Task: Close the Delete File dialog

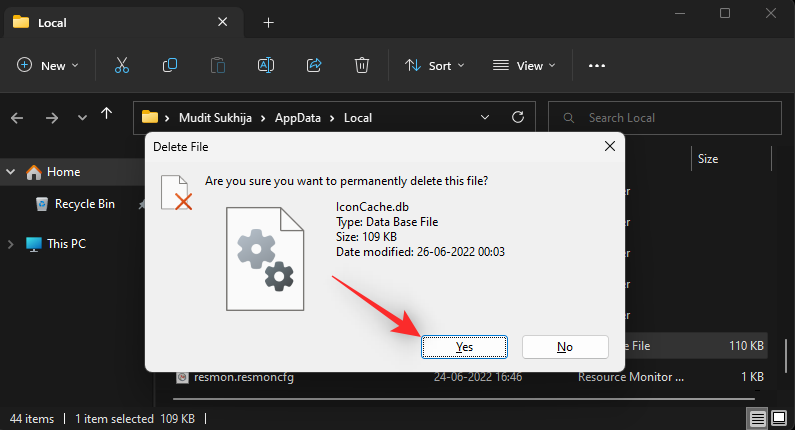Action: pos(610,147)
